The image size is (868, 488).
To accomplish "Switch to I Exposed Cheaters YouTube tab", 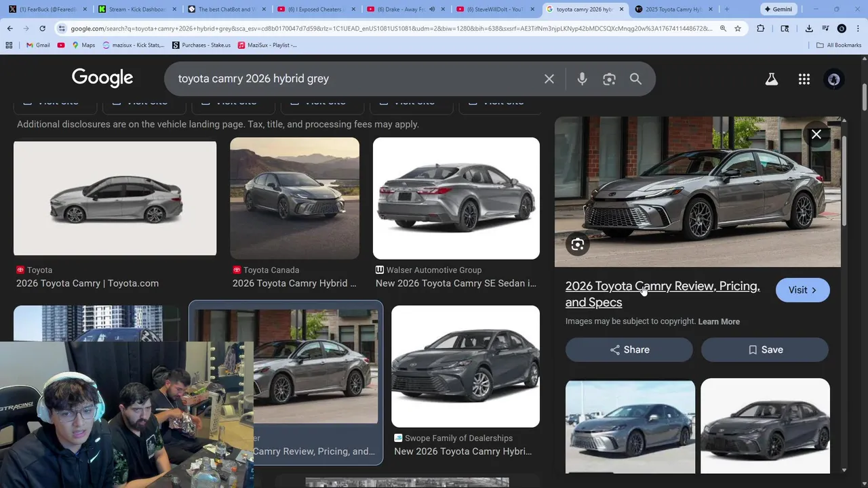I will coord(316,9).
